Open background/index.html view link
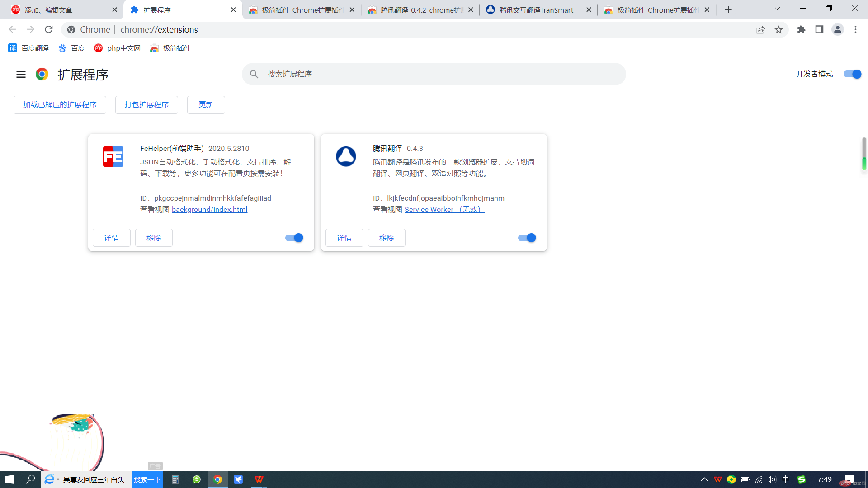This screenshot has height=488, width=868. tap(209, 209)
